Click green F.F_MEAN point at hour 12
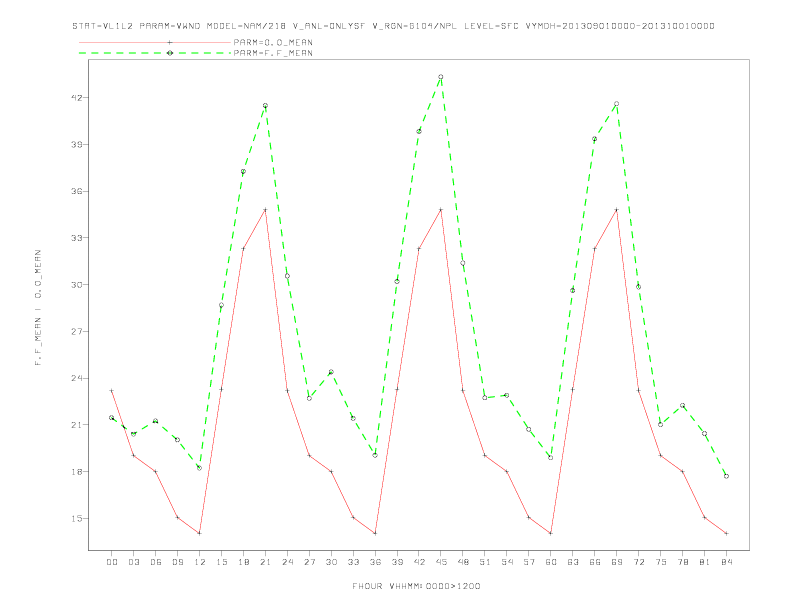This screenshot has width=792, height=612. click(x=200, y=468)
